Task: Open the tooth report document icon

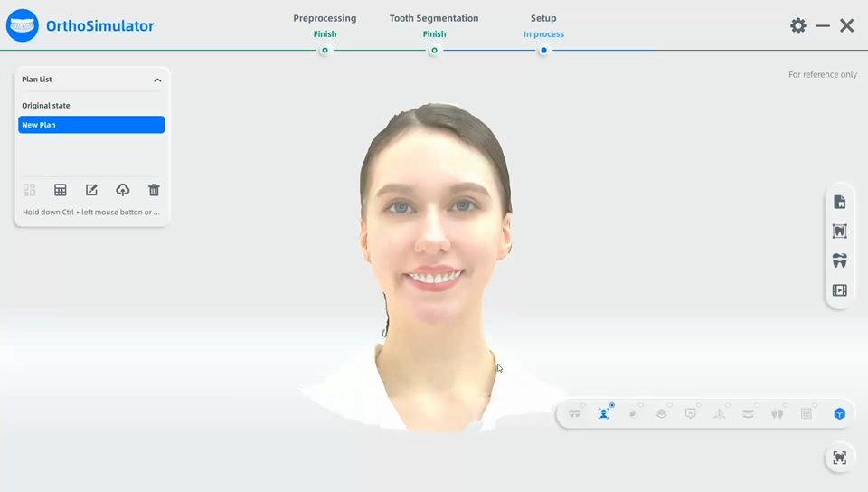Action: click(839, 203)
